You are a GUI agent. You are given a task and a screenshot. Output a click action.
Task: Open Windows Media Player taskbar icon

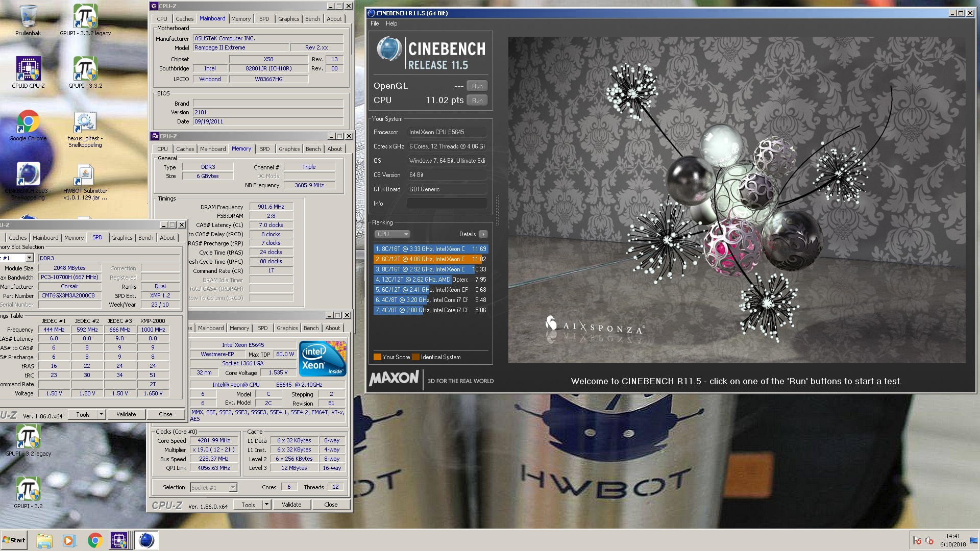69,540
